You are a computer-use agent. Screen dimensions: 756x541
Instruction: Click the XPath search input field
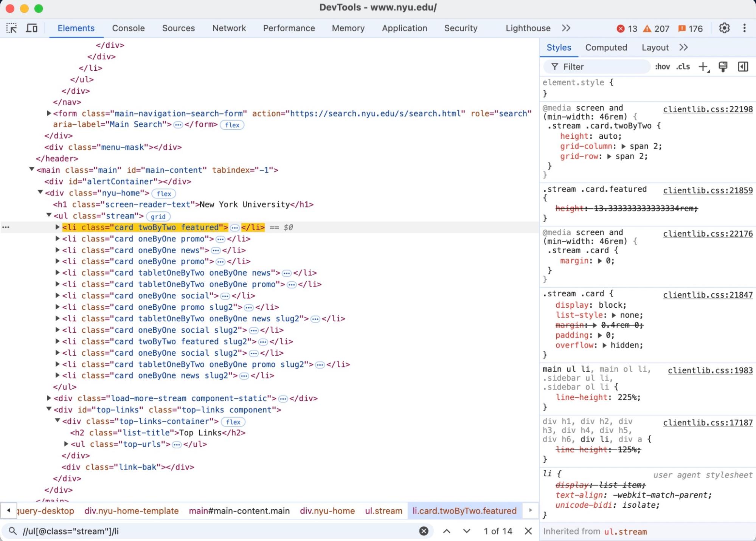click(x=151, y=531)
